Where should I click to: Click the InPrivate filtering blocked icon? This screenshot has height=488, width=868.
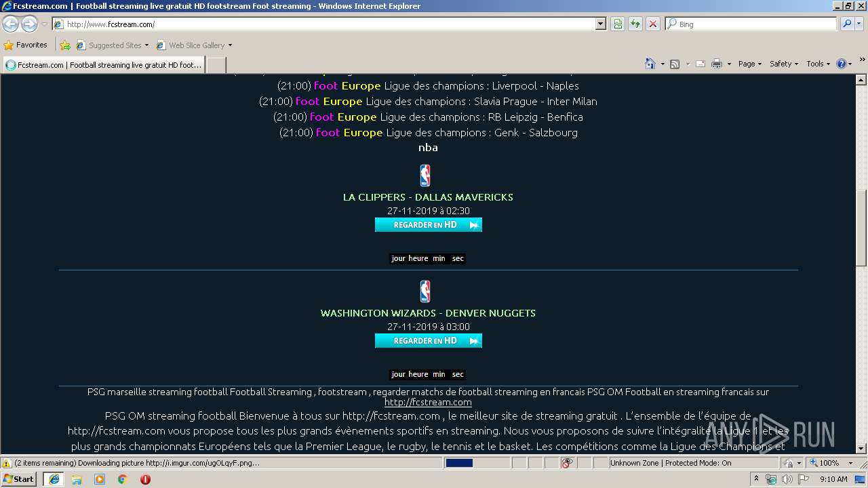tap(567, 463)
